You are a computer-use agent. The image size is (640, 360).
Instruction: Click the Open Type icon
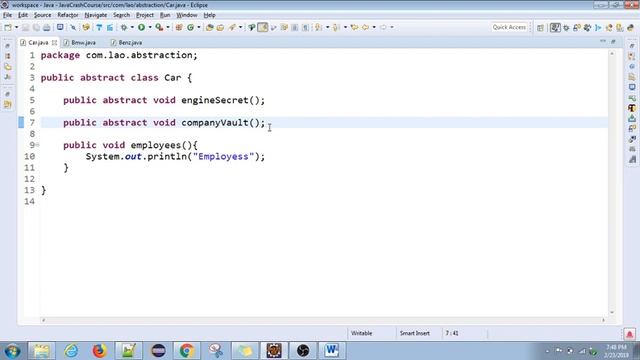(x=209, y=27)
